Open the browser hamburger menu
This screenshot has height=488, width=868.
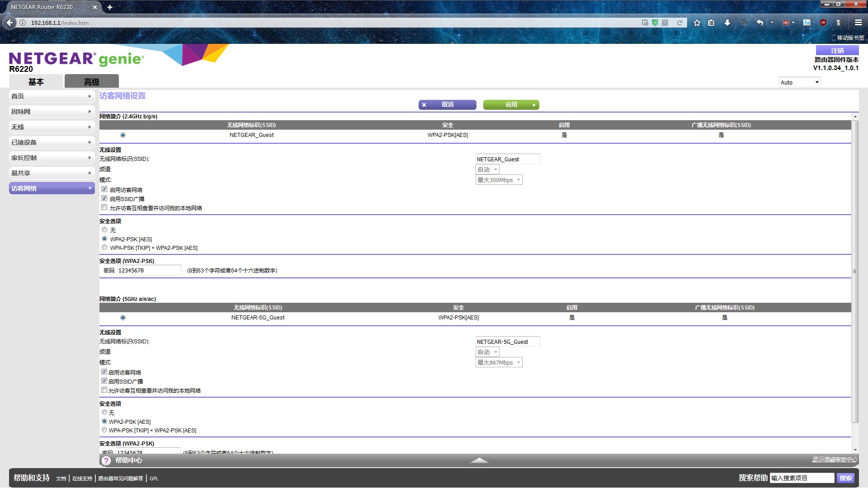coord(859,23)
